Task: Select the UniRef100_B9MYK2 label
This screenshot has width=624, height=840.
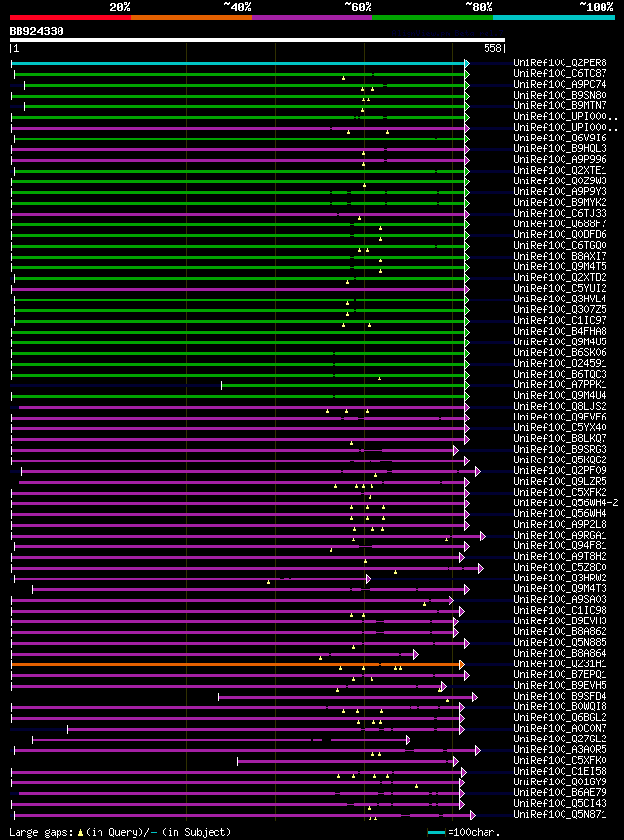Action: pos(560,202)
